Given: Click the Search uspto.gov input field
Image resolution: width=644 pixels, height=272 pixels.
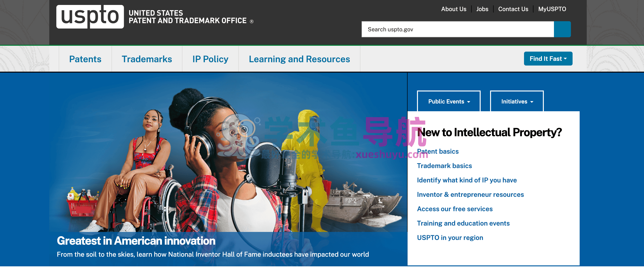Looking at the screenshot, I should click(458, 29).
